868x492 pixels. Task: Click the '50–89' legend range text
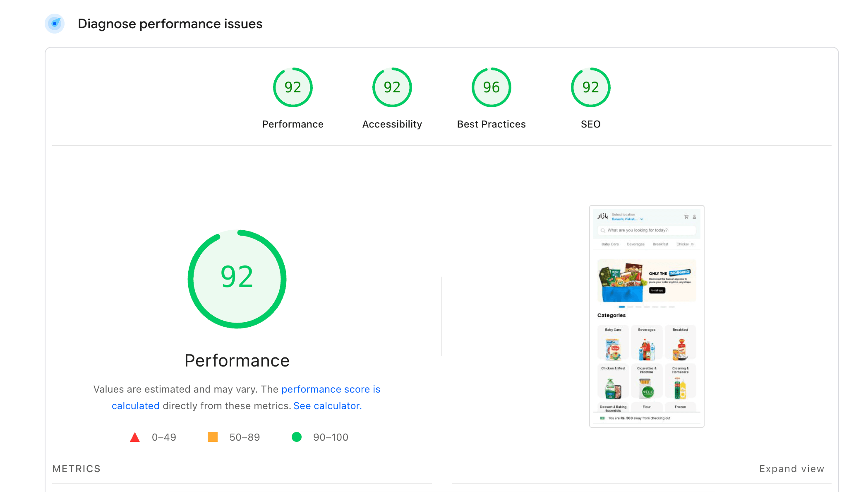coord(245,437)
